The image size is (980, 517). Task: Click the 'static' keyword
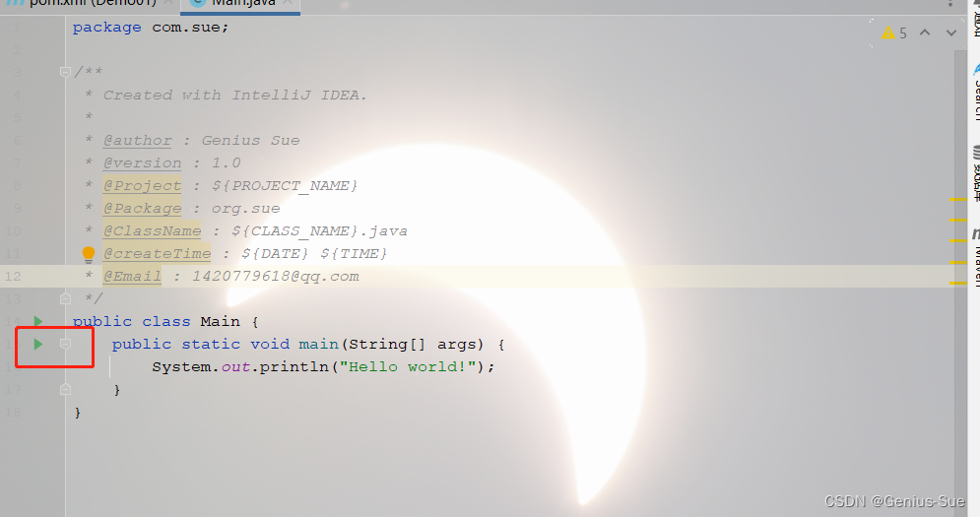click(211, 344)
